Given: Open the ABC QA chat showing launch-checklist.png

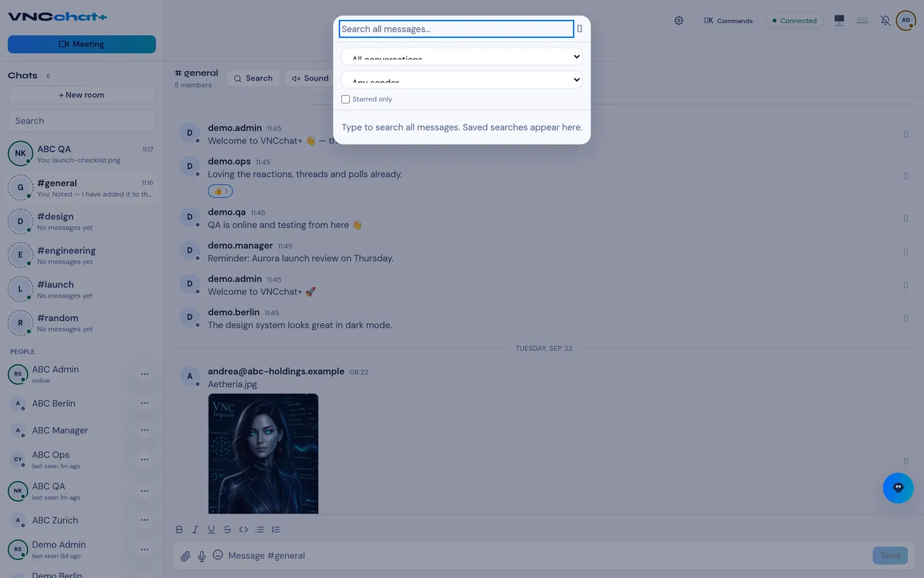Looking at the screenshot, I should point(81,154).
